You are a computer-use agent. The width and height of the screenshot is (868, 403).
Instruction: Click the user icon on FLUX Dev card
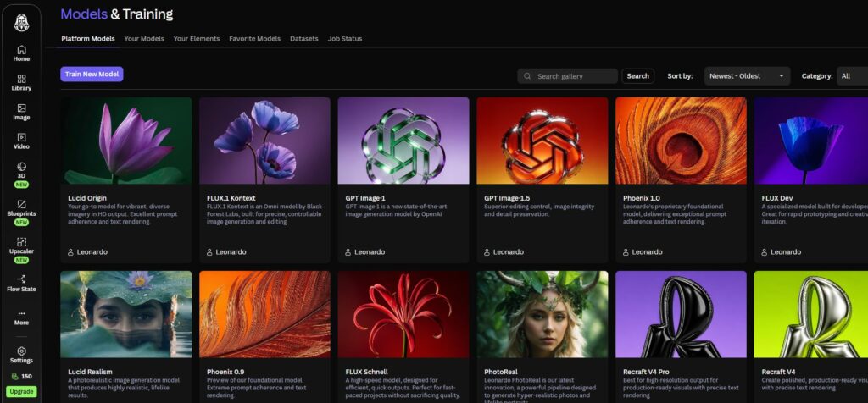(765, 252)
